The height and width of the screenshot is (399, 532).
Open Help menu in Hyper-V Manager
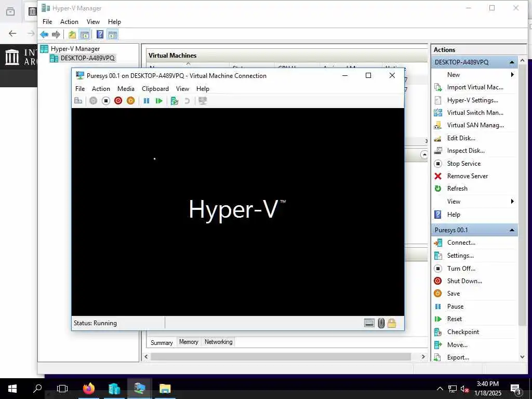114,22
